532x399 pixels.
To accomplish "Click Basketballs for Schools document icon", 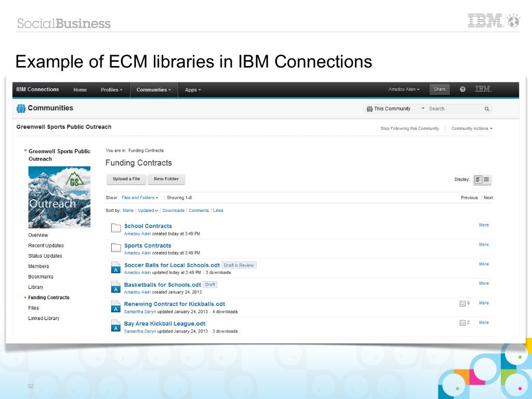I will click(116, 287).
